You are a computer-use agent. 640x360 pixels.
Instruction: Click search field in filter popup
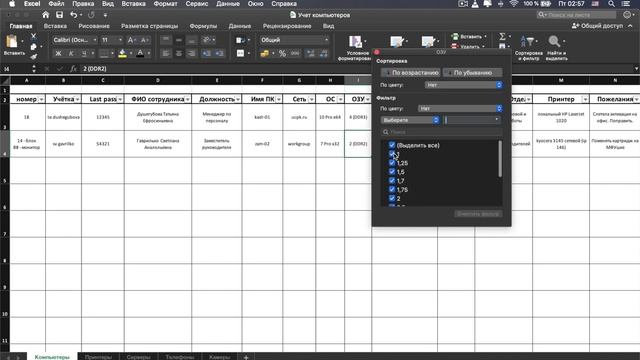click(442, 132)
